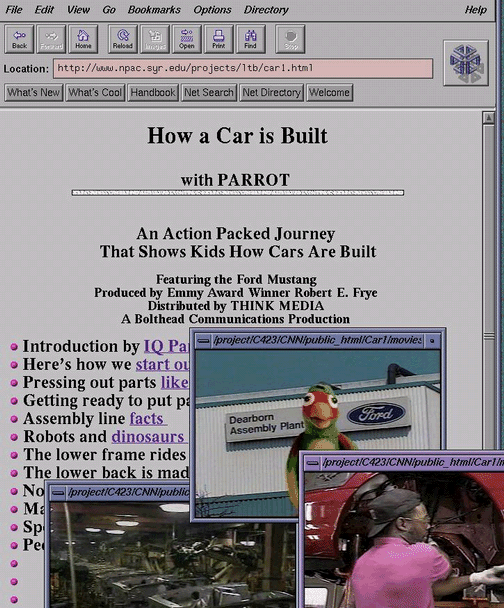The height and width of the screenshot is (608, 504).
Task: Click the Handbook button
Action: [x=153, y=93]
